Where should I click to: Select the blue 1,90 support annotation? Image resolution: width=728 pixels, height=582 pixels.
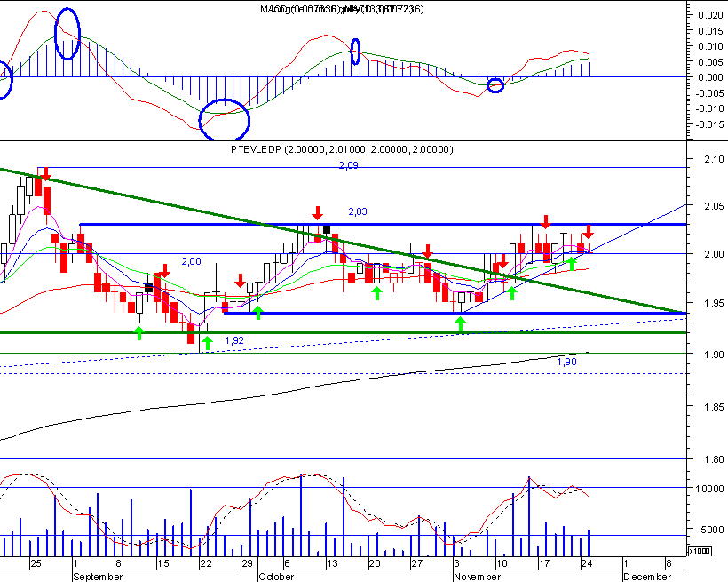pyautogui.click(x=567, y=362)
